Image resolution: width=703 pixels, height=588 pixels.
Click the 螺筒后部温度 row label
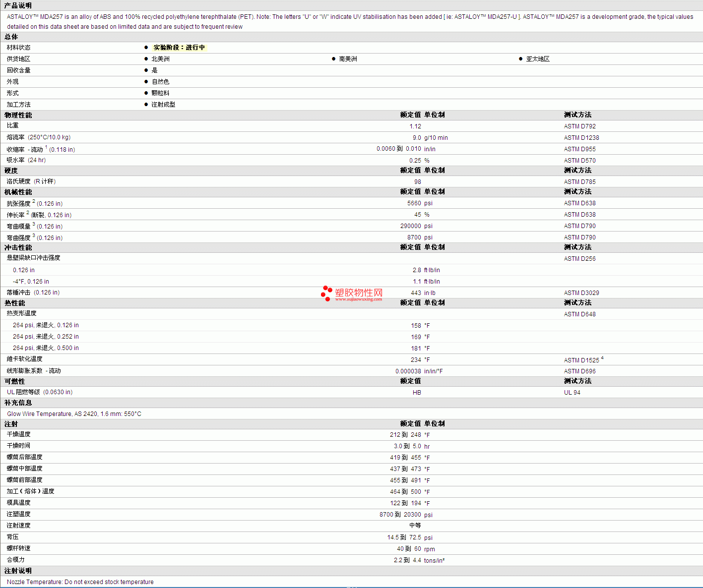(x=24, y=457)
